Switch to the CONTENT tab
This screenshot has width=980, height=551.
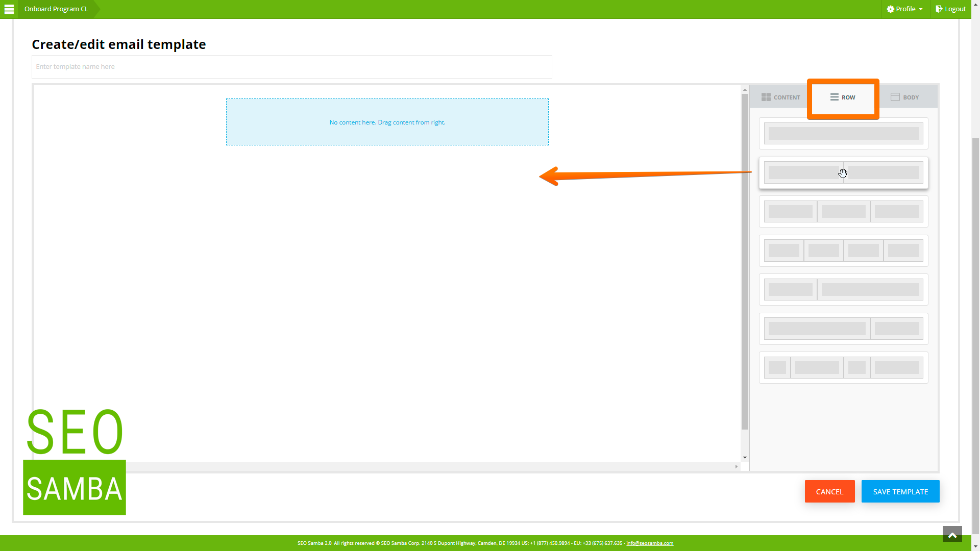pos(781,97)
